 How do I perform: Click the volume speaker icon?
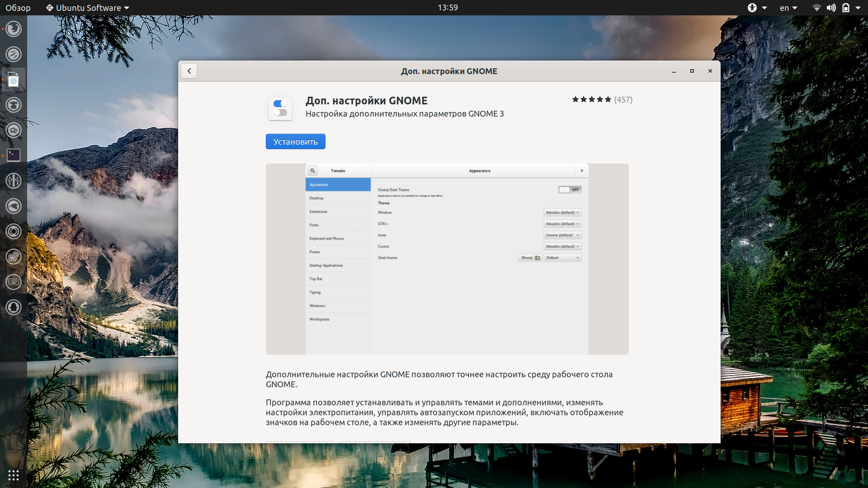831,8
